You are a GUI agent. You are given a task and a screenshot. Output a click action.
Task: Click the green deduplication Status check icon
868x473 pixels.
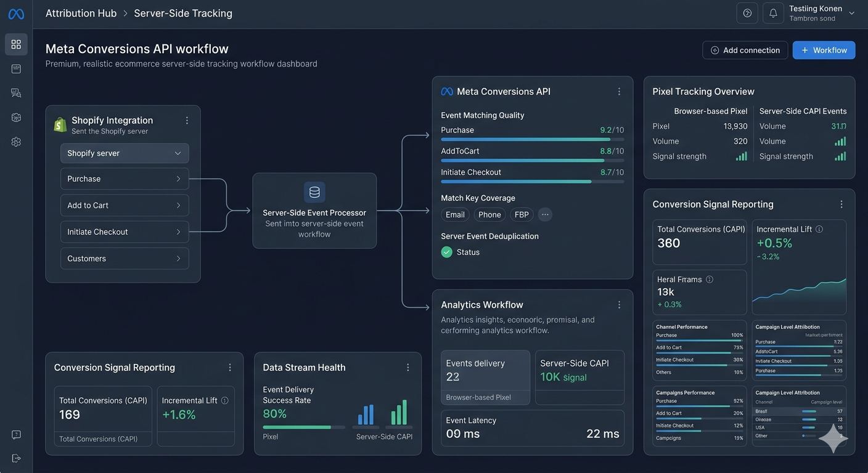tap(447, 252)
